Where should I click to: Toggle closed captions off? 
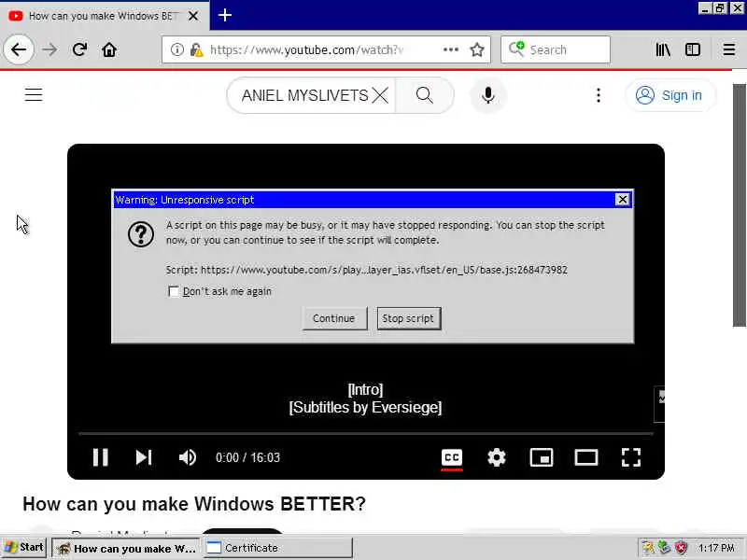coord(452,457)
